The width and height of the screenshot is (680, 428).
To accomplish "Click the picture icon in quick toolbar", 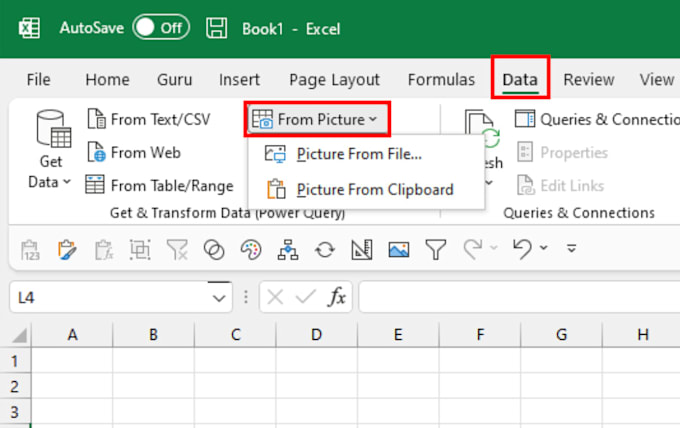I will [399, 249].
